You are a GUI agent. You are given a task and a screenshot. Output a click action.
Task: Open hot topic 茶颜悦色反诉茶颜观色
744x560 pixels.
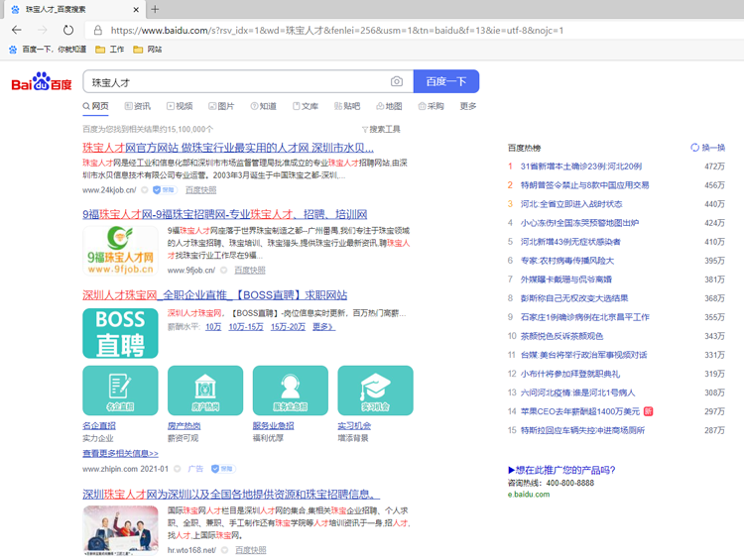pos(561,336)
